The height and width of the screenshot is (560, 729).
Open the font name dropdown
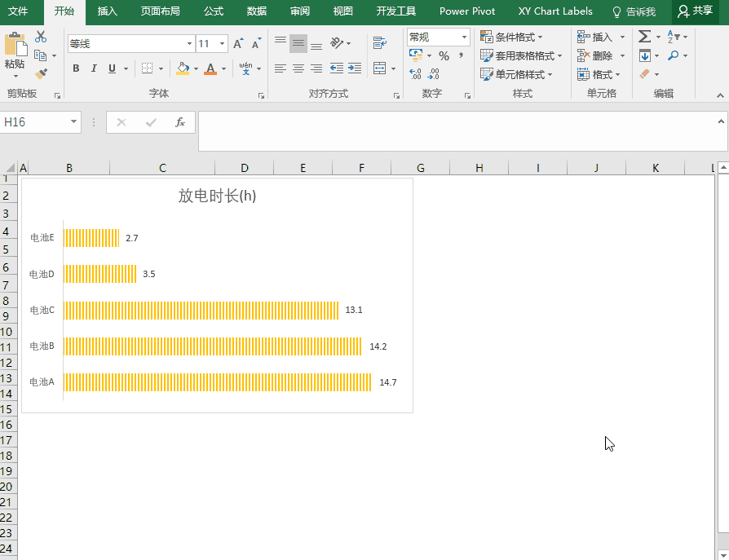(189, 44)
